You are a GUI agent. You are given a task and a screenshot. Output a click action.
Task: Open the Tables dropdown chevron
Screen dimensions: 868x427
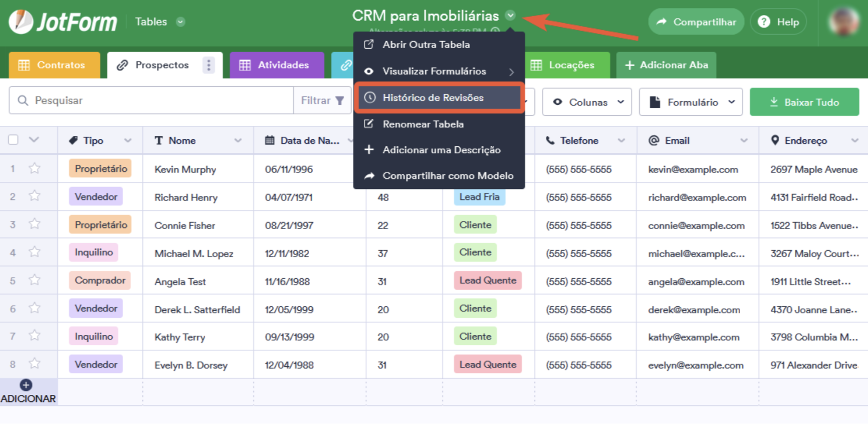coord(180,22)
